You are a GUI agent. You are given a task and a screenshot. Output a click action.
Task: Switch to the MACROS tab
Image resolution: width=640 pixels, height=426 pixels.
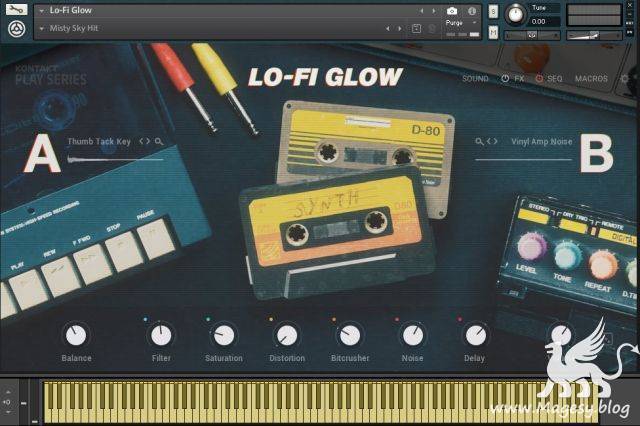(591, 78)
